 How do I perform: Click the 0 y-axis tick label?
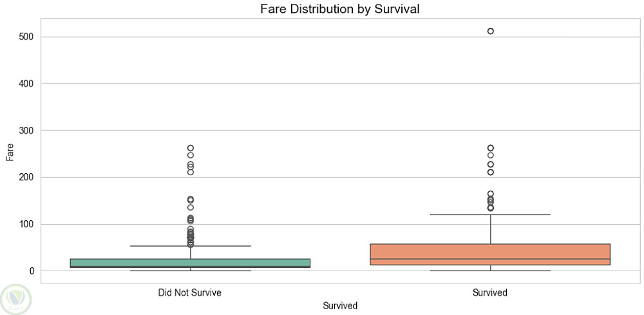coord(32,271)
